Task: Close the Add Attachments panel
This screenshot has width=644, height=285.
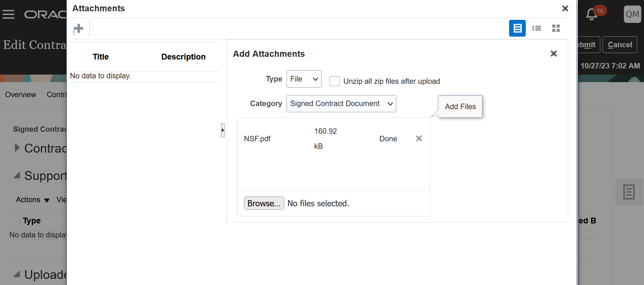Action: pyautogui.click(x=554, y=54)
